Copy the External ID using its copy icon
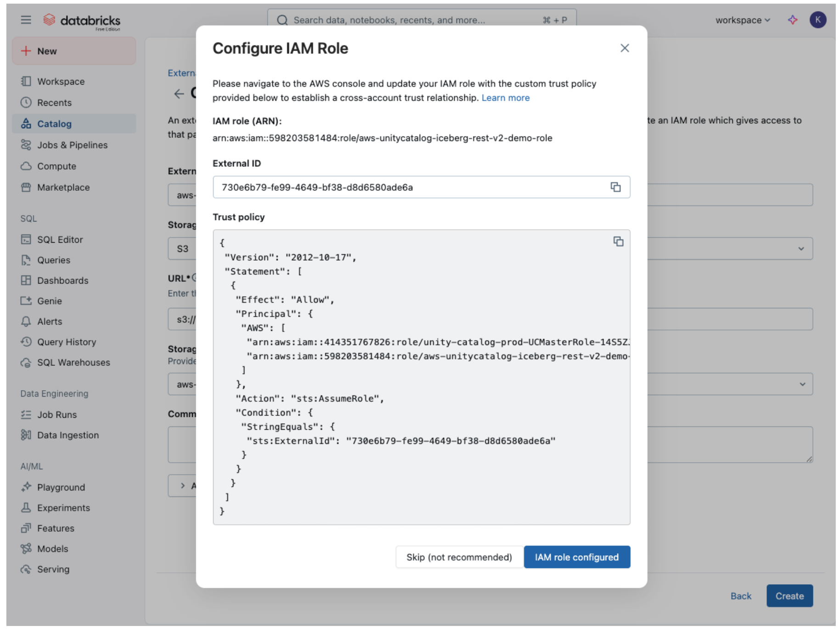Image resolution: width=840 pixels, height=631 pixels. click(x=615, y=187)
